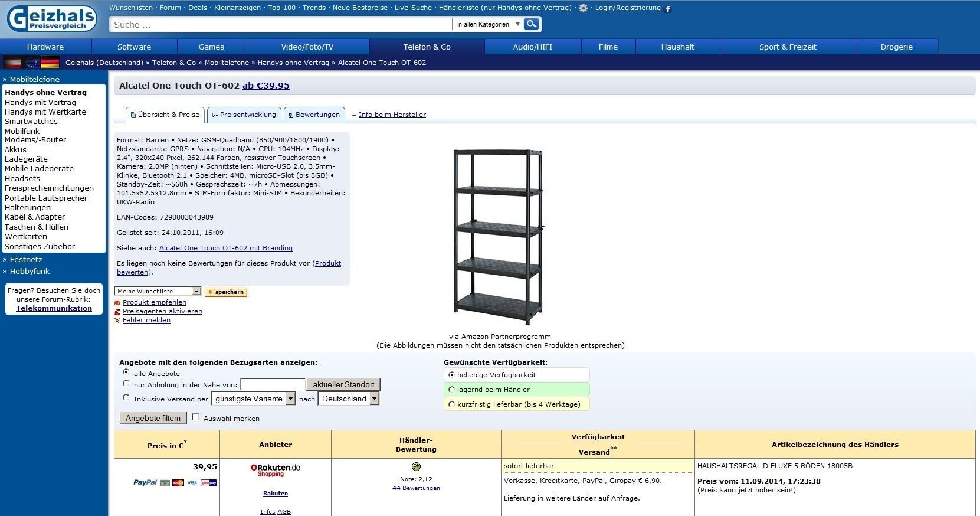Click the Giropay payment icon

pyautogui.click(x=209, y=483)
